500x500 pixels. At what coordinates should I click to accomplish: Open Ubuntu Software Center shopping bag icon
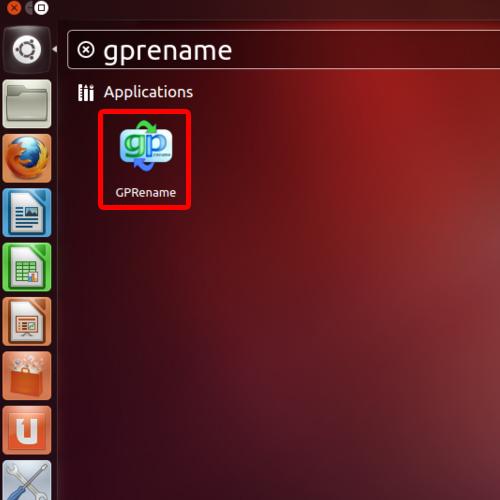pyautogui.click(x=27, y=376)
